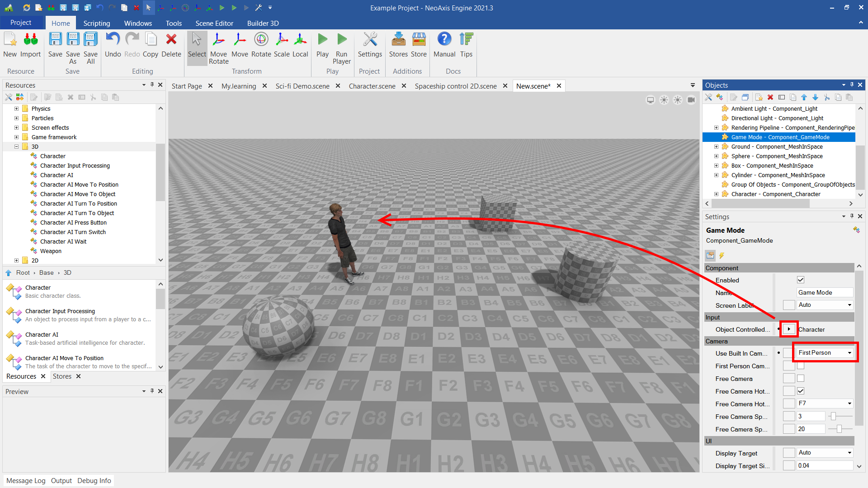868x488 pixels.
Task: Open the Character.scene document tab
Action: pyautogui.click(x=372, y=86)
